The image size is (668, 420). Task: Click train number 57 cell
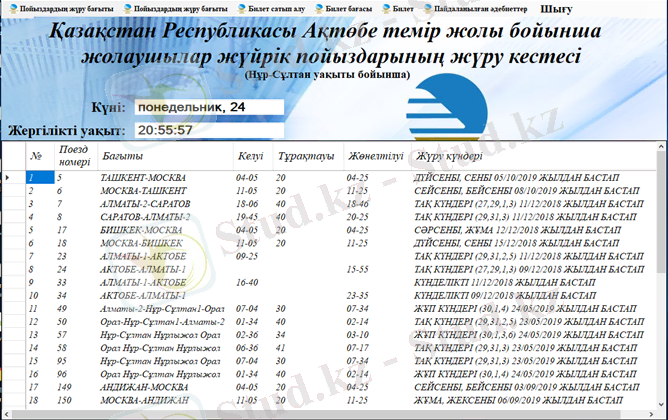76,335
